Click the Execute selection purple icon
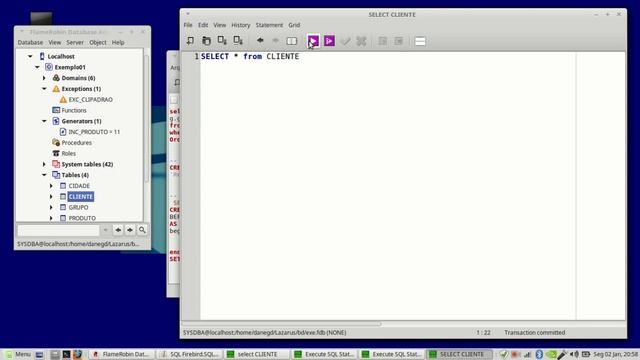The width and height of the screenshot is (640, 360). 329,41
